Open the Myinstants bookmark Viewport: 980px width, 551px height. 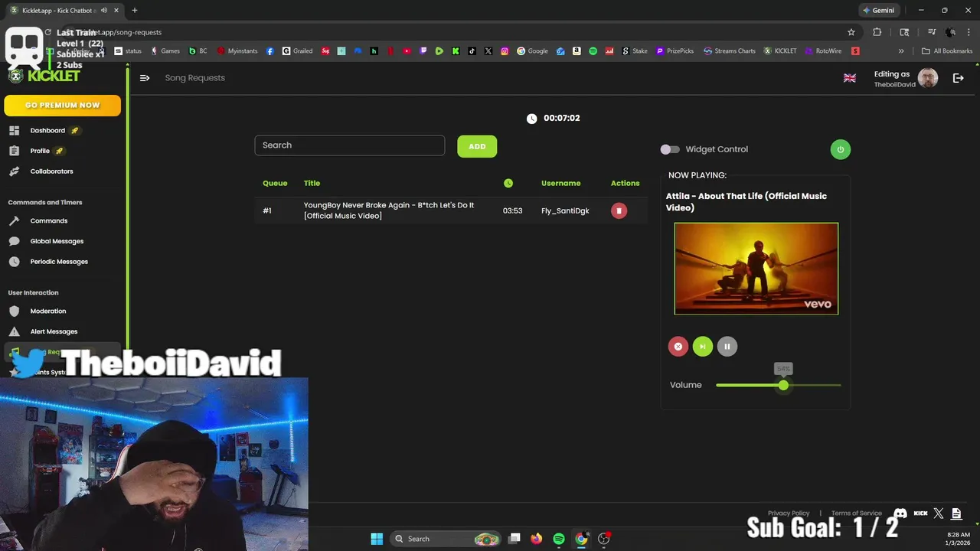pos(237,51)
